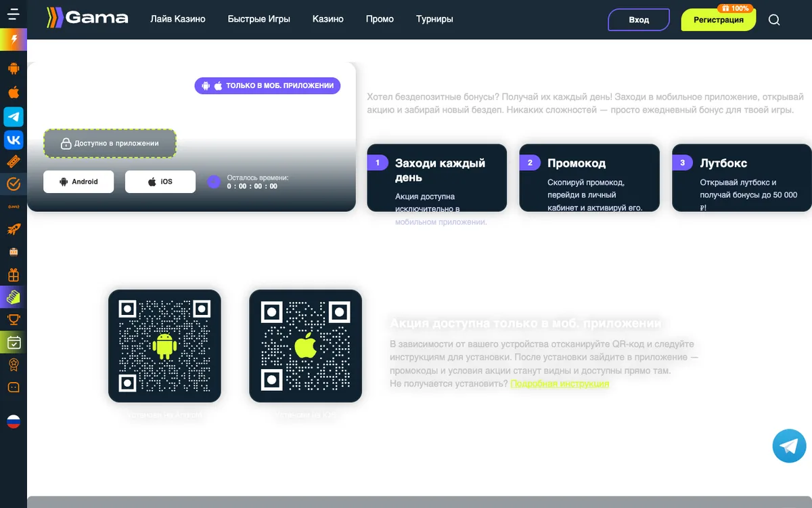This screenshot has height=508, width=812.
Task: Click the Осталось времени countdown timer
Action: 248,182
